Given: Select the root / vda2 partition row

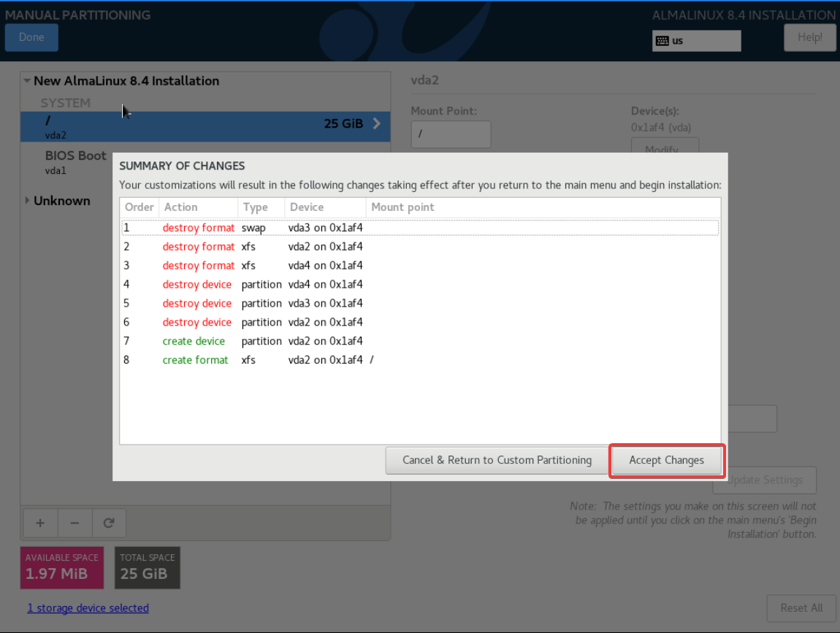Looking at the screenshot, I should pos(205,127).
